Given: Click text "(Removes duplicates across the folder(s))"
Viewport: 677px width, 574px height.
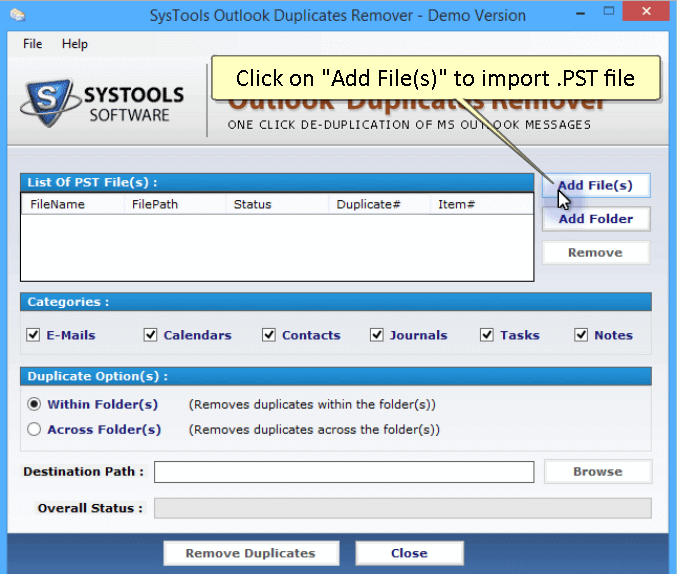Looking at the screenshot, I should (314, 430).
